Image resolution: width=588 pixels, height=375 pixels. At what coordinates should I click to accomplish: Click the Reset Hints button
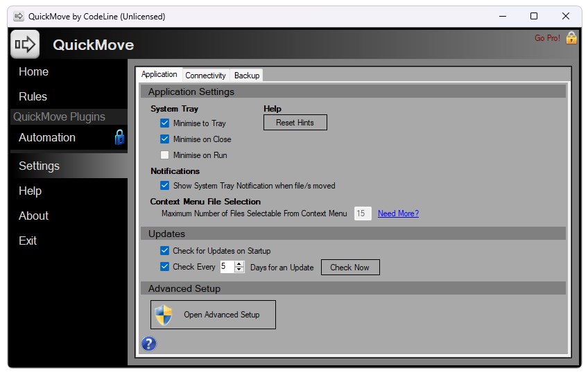click(x=295, y=123)
